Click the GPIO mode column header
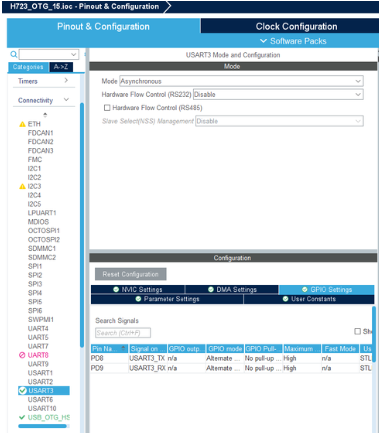The height and width of the screenshot is (433, 379). [x=225, y=349]
